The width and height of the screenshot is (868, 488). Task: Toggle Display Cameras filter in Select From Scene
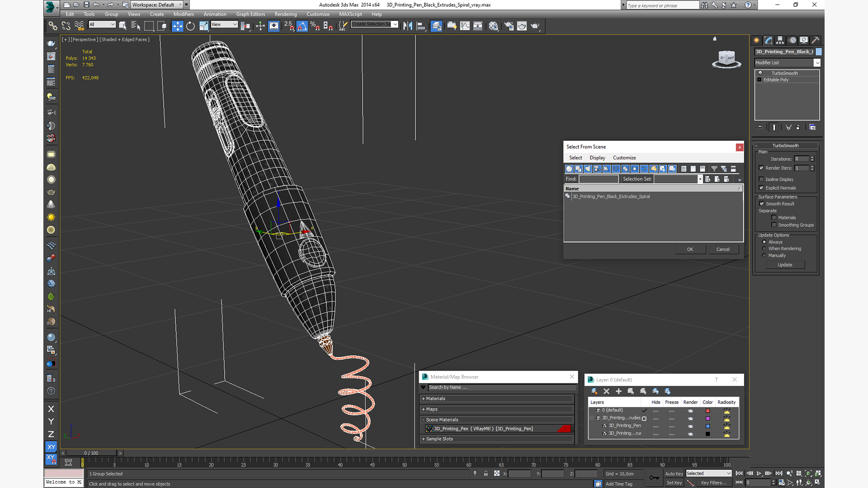click(x=597, y=169)
